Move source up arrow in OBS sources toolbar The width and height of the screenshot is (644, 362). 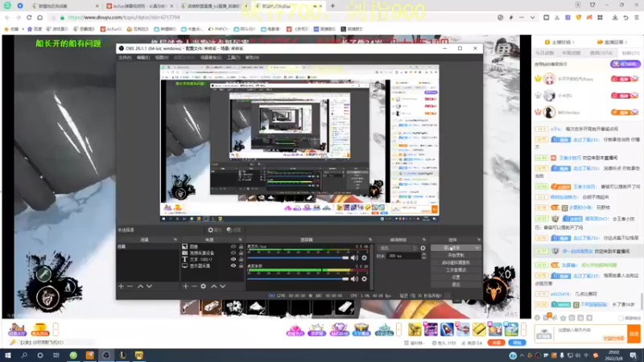click(x=213, y=286)
